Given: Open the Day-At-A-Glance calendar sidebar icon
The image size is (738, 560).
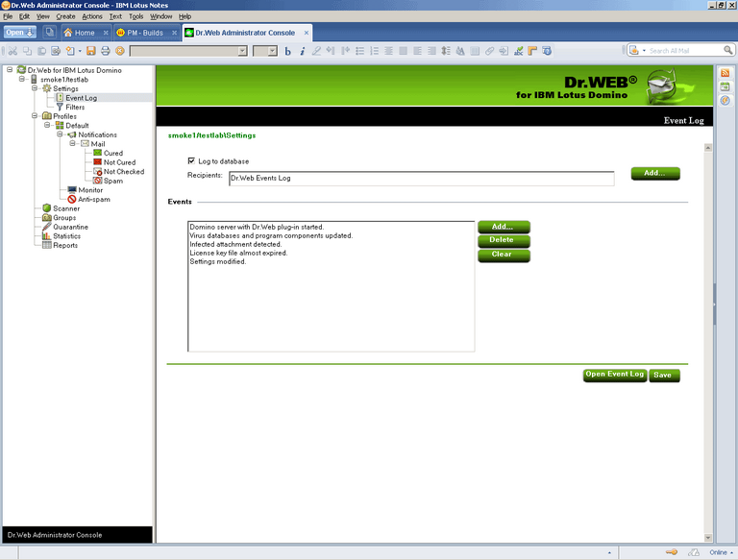Looking at the screenshot, I should (x=725, y=86).
